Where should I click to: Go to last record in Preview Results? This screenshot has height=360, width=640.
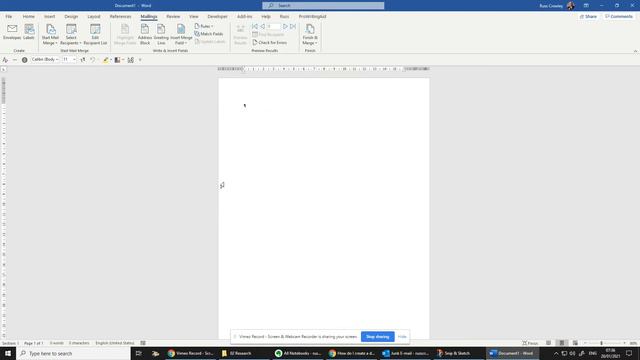pyautogui.click(x=293, y=26)
